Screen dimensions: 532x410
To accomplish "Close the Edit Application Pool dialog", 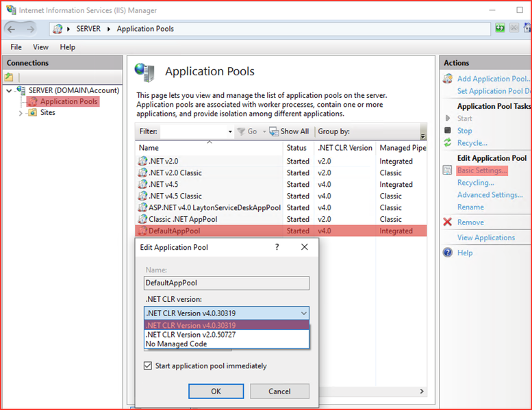I will point(304,247).
